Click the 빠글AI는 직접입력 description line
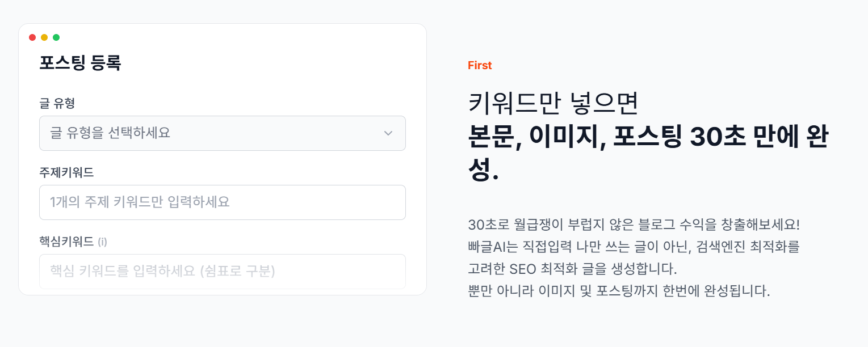 point(634,247)
